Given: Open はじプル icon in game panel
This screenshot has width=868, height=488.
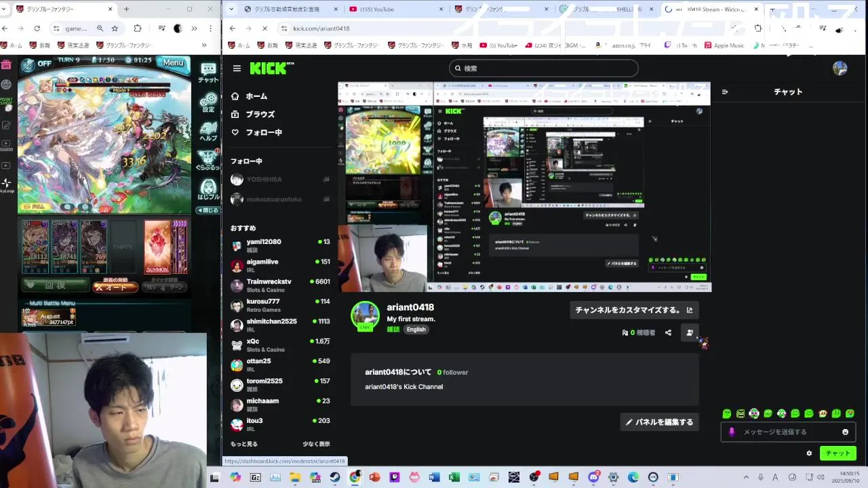Looking at the screenshot, I should pyautogui.click(x=208, y=190).
